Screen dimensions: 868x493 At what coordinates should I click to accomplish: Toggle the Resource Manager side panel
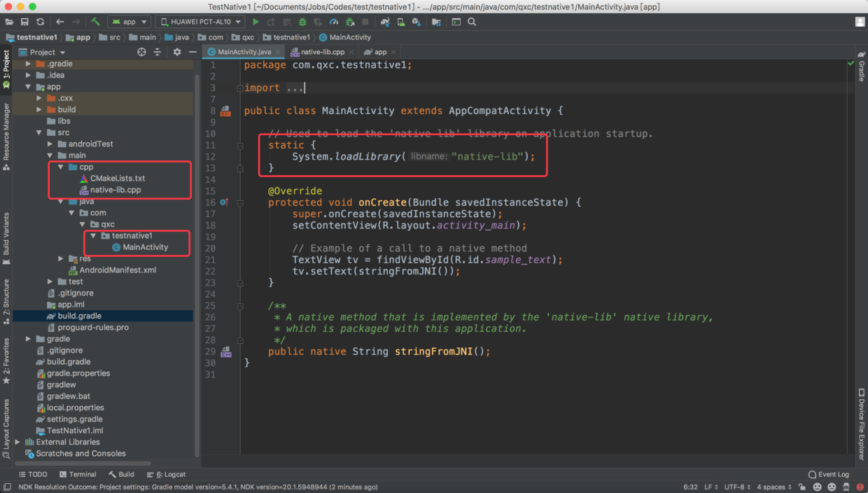coord(6,137)
